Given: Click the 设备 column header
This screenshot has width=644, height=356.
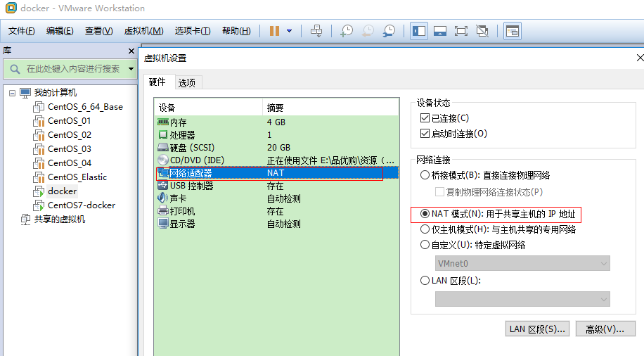Looking at the screenshot, I should [209, 108].
